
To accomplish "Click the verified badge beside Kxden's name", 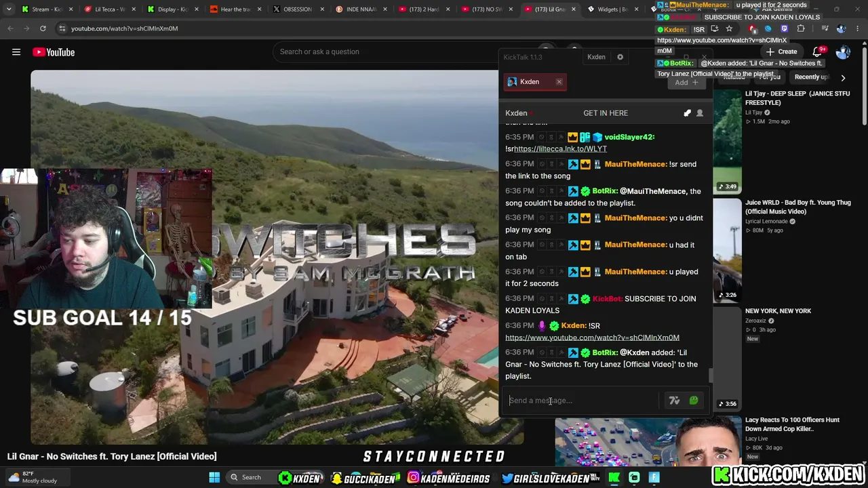I will click(554, 326).
